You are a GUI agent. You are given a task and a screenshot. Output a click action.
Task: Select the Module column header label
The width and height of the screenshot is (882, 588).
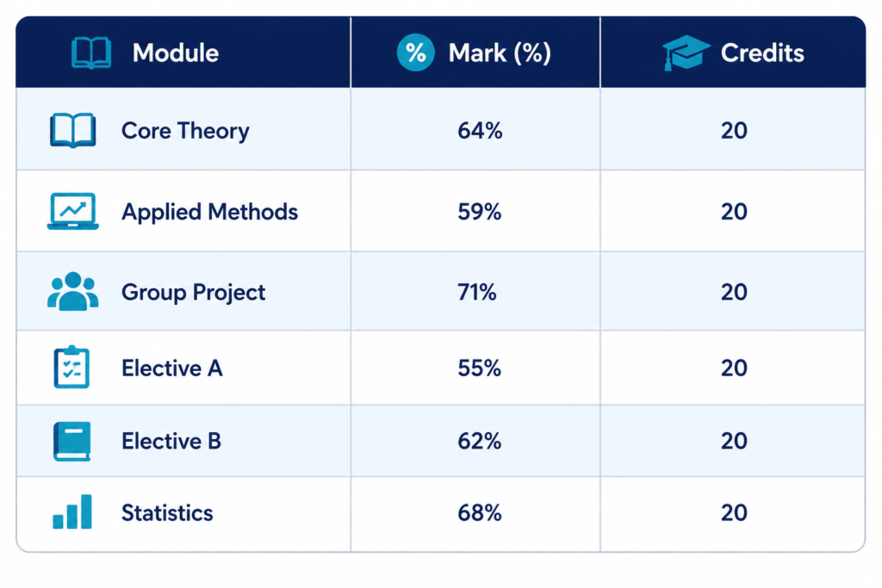point(176,53)
